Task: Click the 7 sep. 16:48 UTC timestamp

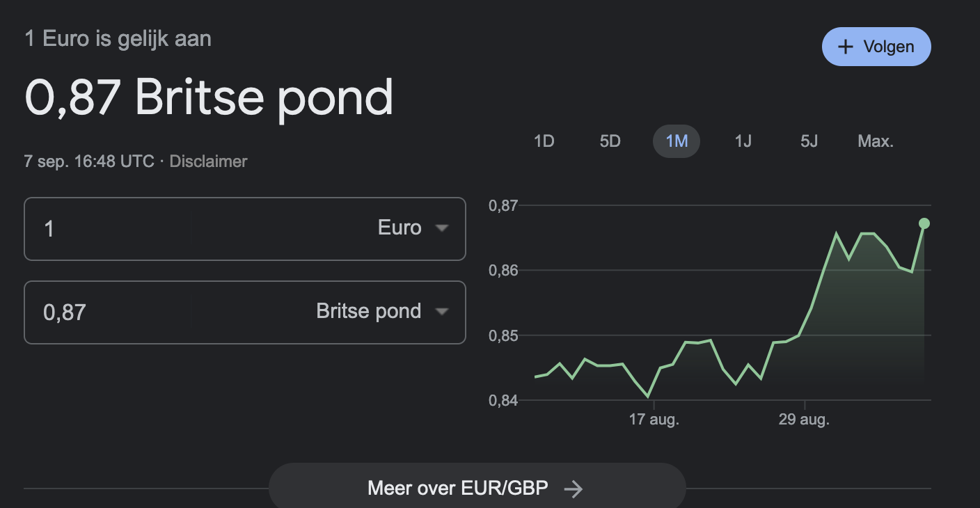Action: click(x=88, y=161)
